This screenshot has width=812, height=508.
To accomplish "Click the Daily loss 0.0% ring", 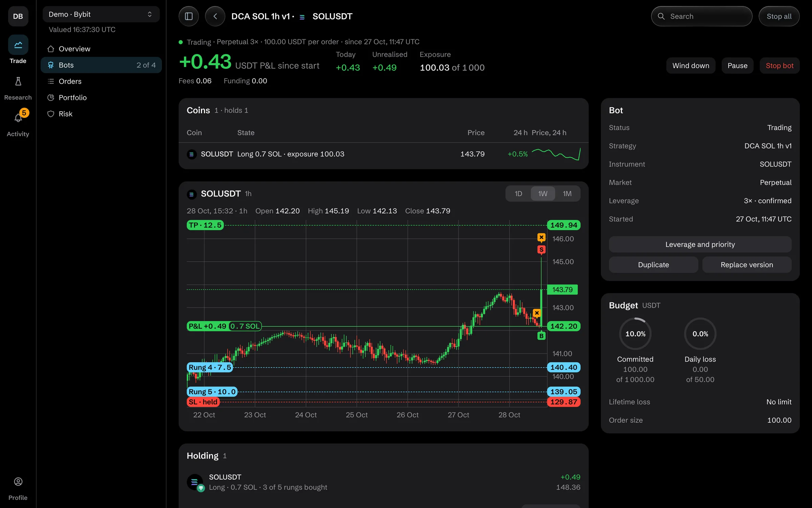I will 700,334.
